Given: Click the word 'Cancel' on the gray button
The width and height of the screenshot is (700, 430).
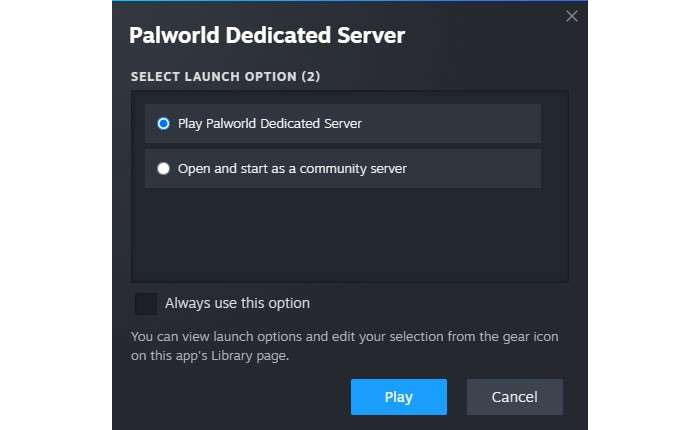Looking at the screenshot, I should pyautogui.click(x=515, y=398).
